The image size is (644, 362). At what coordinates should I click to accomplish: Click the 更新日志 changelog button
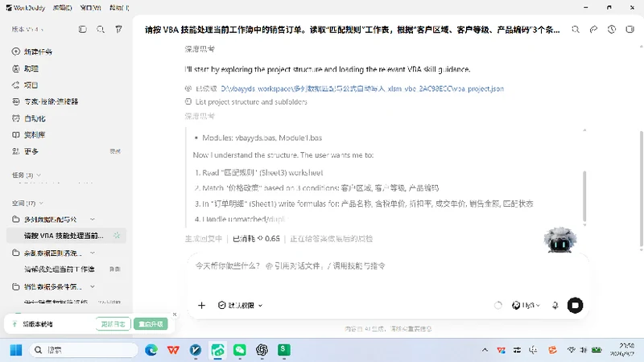tap(113, 324)
